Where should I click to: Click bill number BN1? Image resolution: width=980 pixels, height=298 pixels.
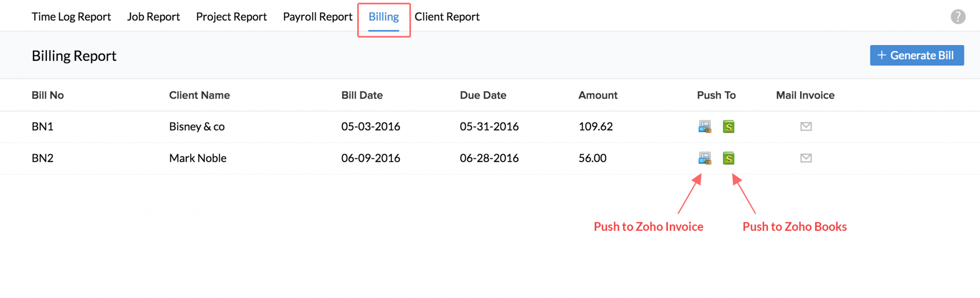[x=43, y=126]
